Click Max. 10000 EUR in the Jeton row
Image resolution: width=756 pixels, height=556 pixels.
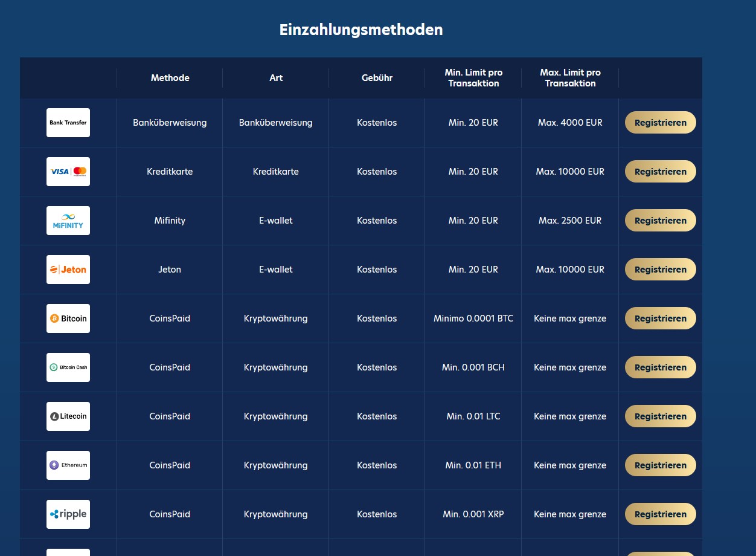(570, 270)
